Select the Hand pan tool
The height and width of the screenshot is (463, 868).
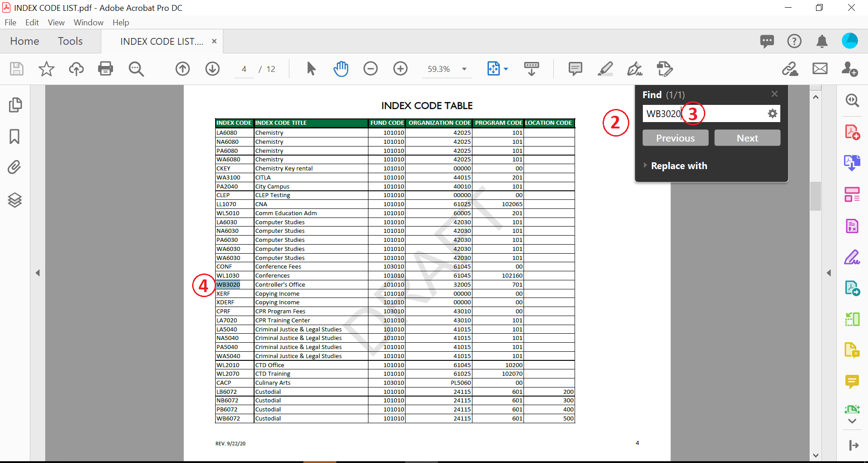pyautogui.click(x=341, y=69)
